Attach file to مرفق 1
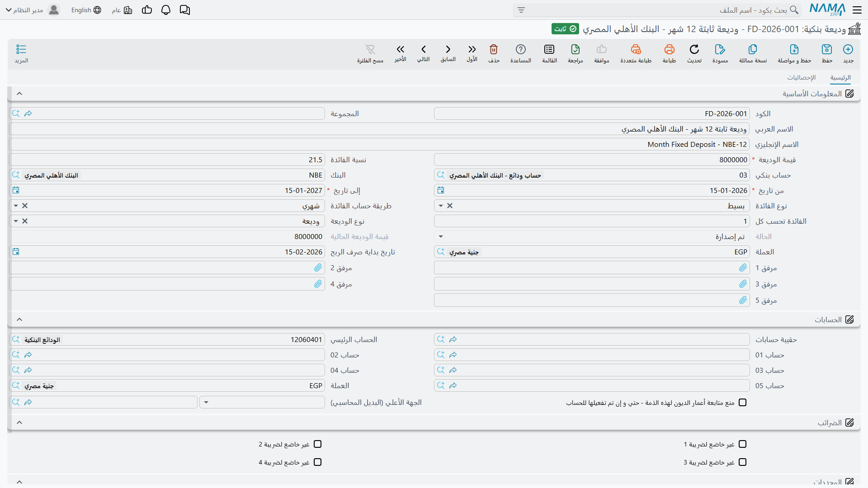The image size is (868, 488). coord(743,267)
